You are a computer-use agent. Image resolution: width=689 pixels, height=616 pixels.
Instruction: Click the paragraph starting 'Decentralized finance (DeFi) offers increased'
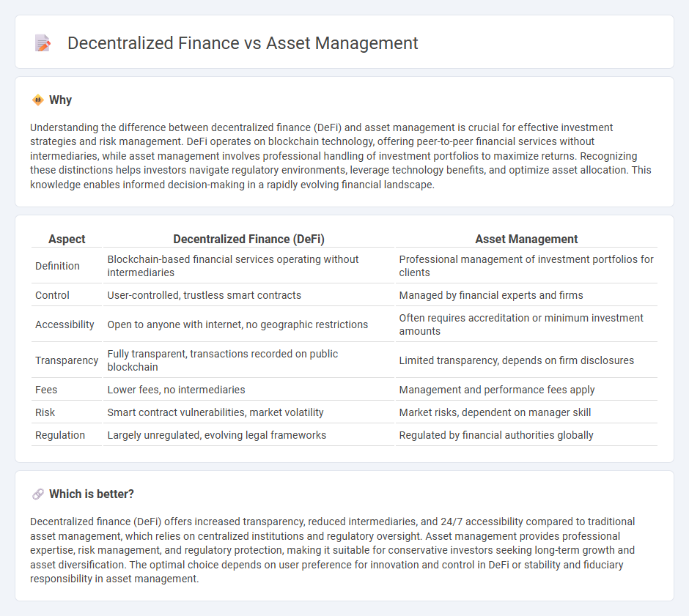point(333,550)
